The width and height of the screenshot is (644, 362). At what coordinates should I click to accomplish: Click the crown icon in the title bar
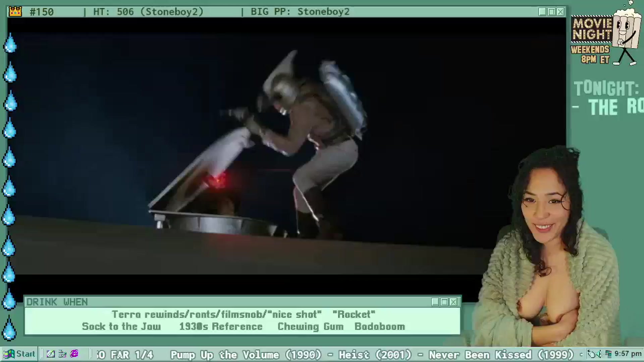click(15, 12)
